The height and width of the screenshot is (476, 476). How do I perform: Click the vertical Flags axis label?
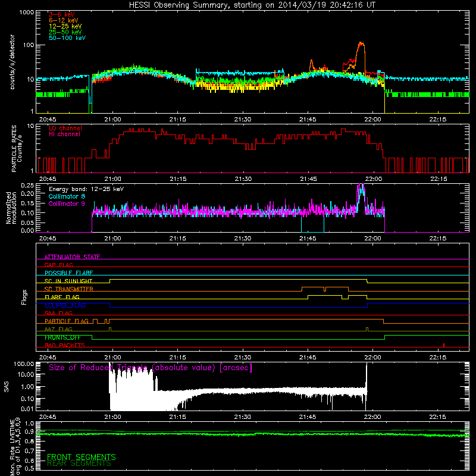click(x=24, y=297)
